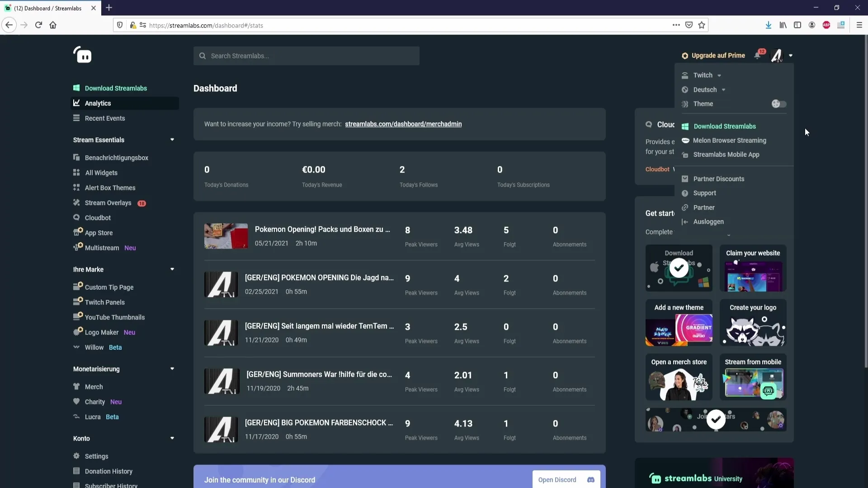This screenshot has width=868, height=488.
Task: Click the Recent Events list icon
Action: 76,118
